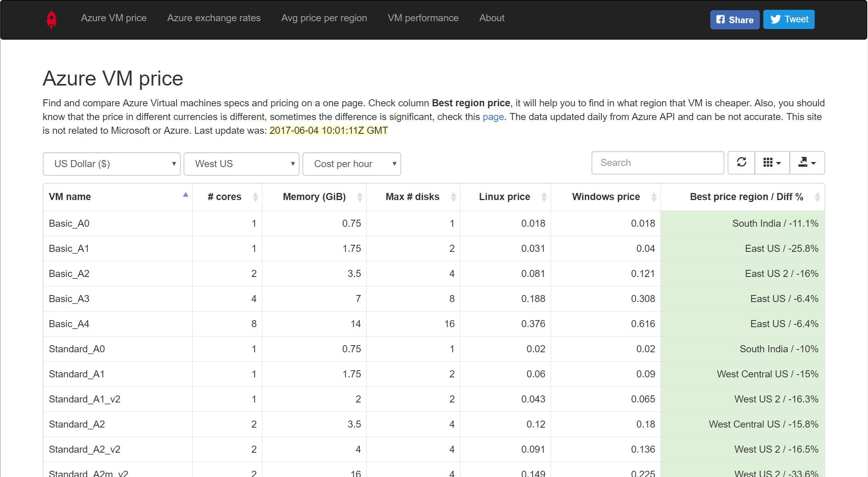Select the Standard_A2 row name
Screen dimensions: 868x477
point(77,424)
